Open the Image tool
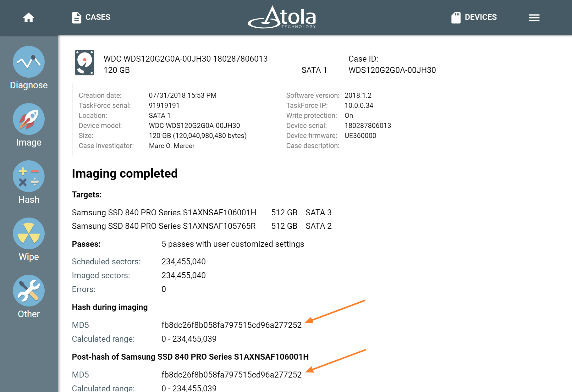This screenshot has height=392, width=572. point(29,119)
